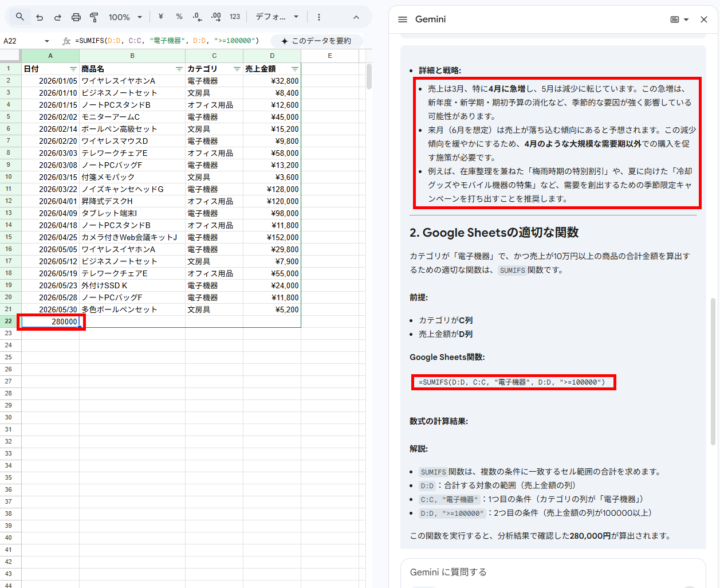Open the font family dropdown
The image size is (720, 588).
coord(277,17)
